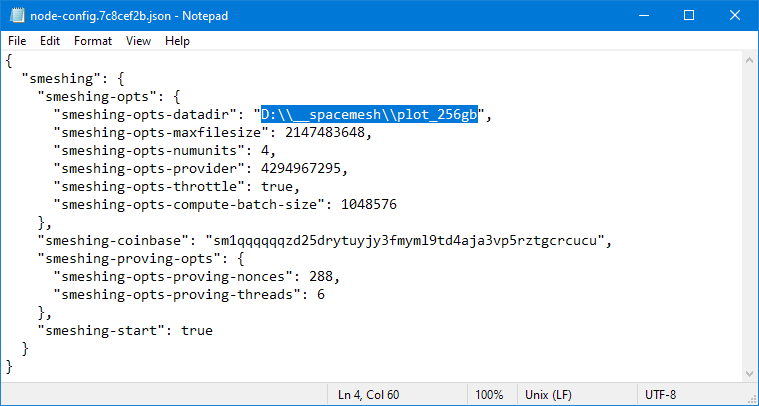
Task: Open the View menu
Action: (138, 41)
